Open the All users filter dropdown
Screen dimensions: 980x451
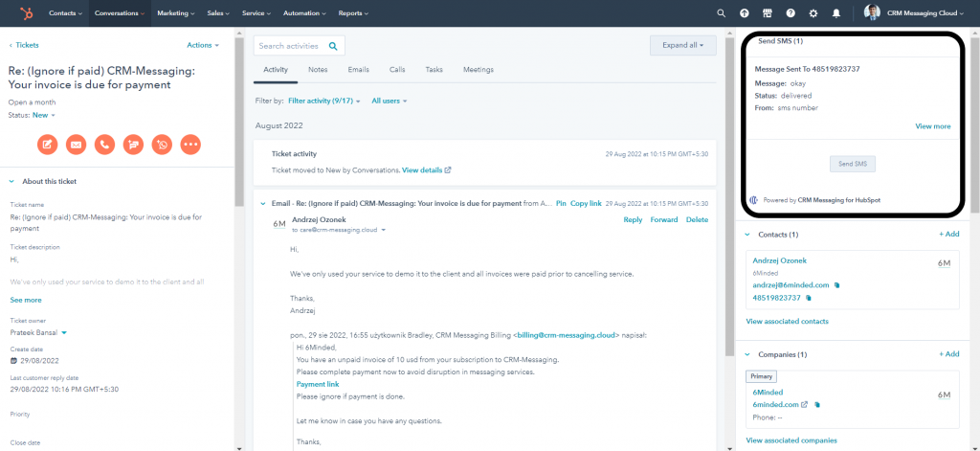390,101
